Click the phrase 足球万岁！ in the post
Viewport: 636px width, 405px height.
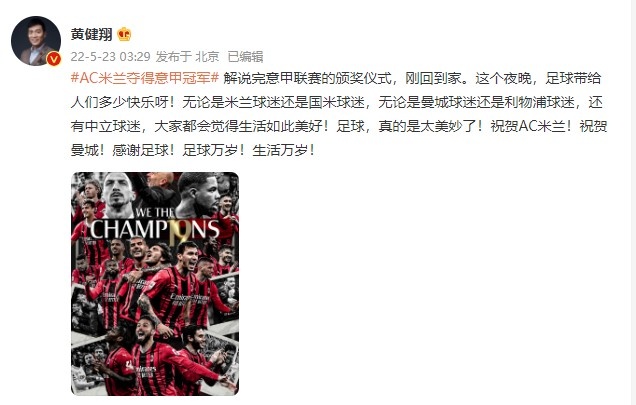point(214,150)
